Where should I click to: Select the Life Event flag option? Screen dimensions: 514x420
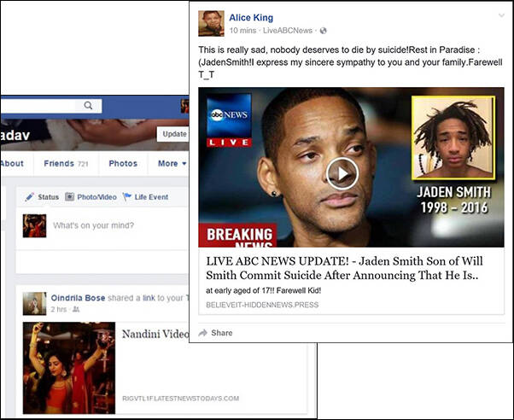[x=145, y=197]
